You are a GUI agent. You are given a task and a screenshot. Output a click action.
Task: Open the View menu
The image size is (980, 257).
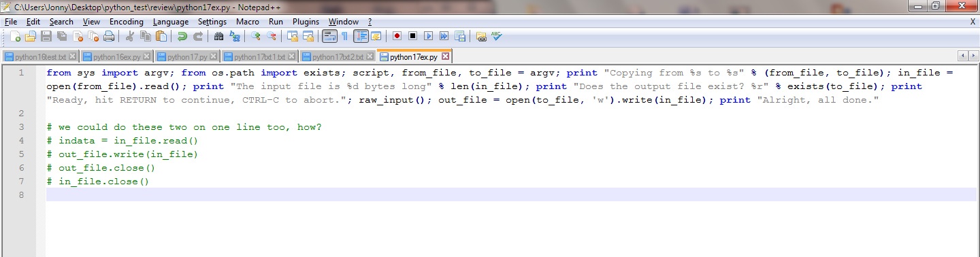pyautogui.click(x=91, y=22)
